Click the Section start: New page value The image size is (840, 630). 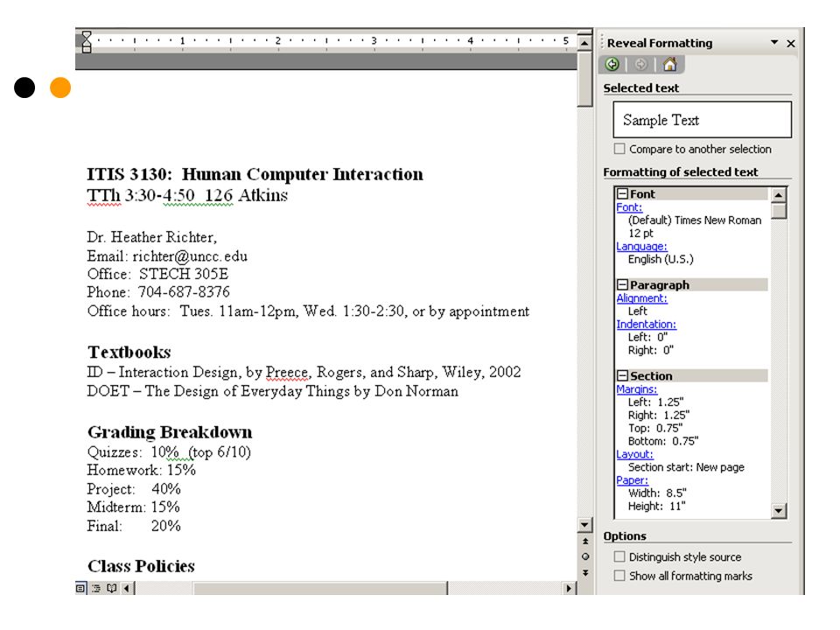click(x=686, y=467)
